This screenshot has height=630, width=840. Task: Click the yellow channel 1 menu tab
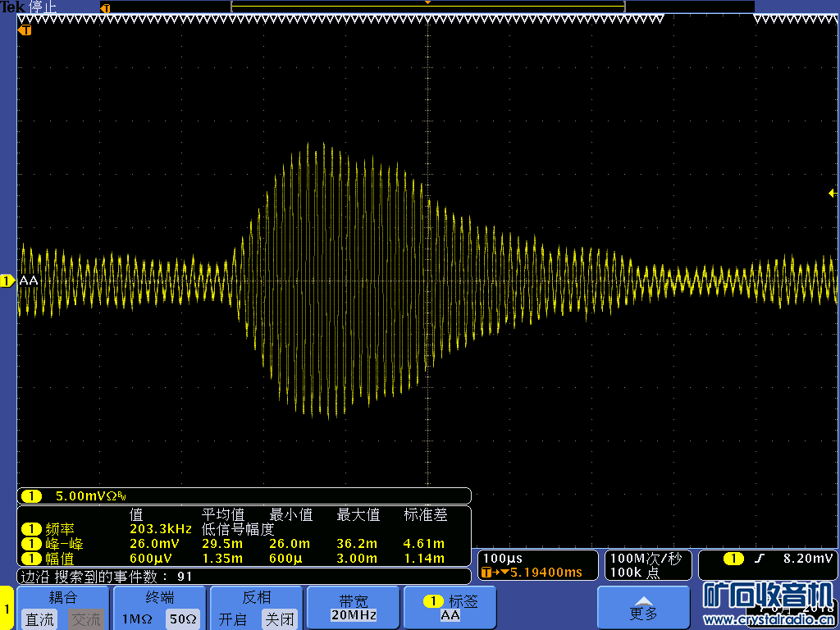tap(7, 609)
